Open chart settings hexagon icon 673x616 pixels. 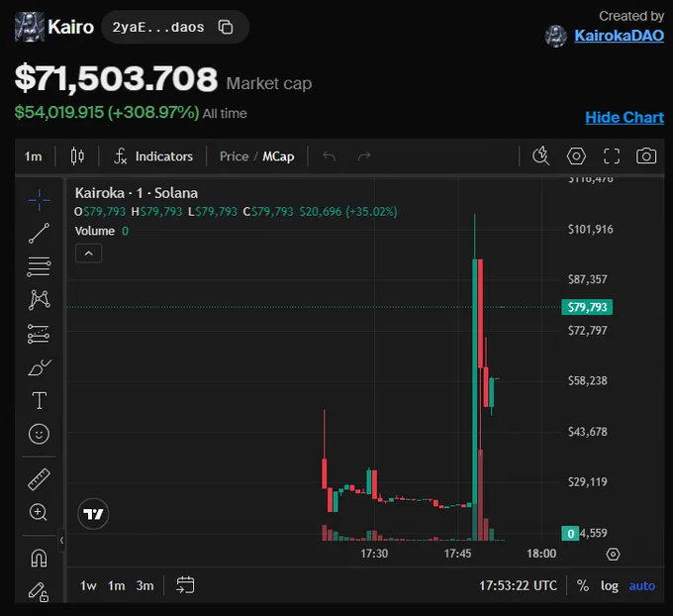click(576, 155)
